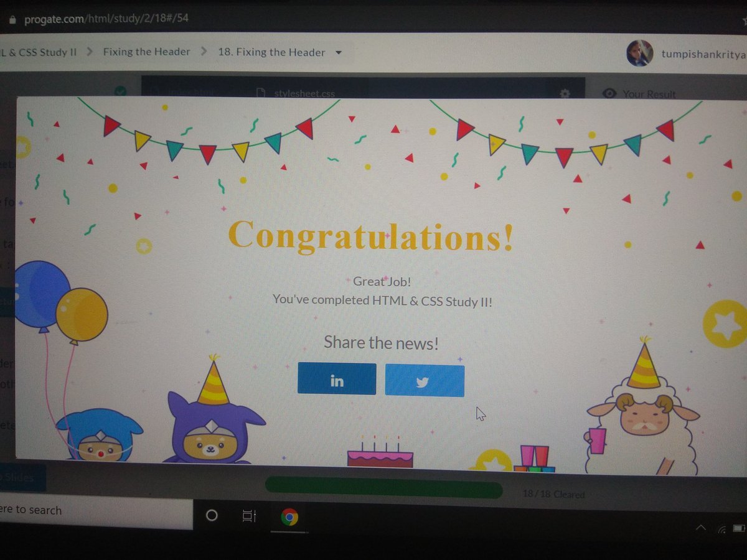747x560 pixels.
Task: Click the green 18/18 progress bar
Action: [383, 490]
